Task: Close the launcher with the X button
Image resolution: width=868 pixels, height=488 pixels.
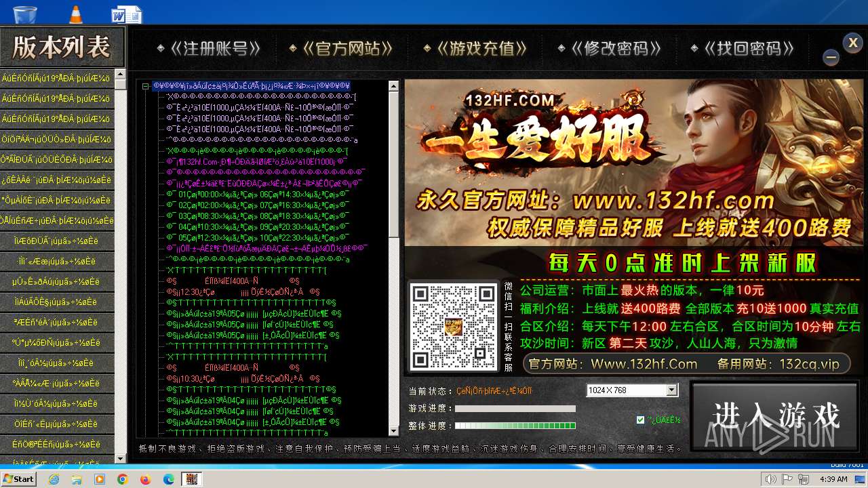Action: [x=853, y=43]
